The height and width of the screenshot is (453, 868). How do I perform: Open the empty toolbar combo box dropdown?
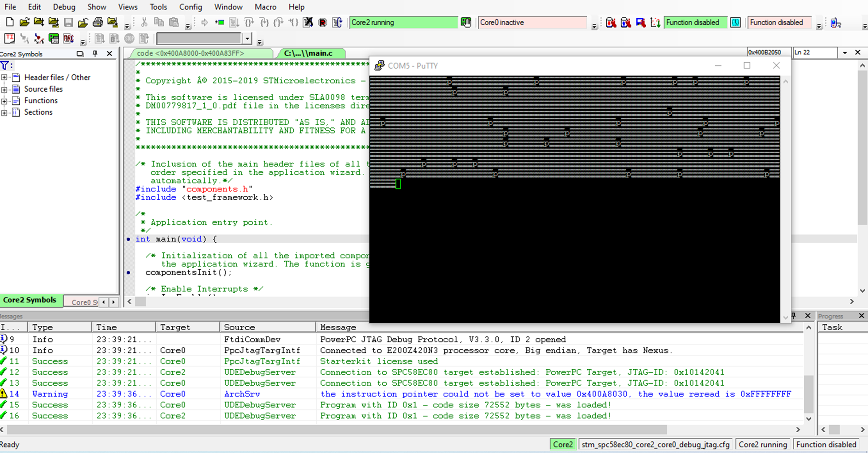tap(247, 38)
